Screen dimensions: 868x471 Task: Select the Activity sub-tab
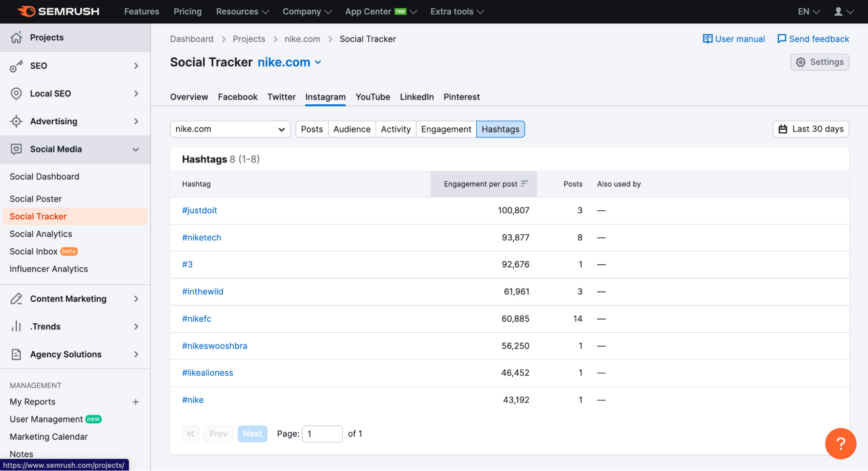coord(396,129)
